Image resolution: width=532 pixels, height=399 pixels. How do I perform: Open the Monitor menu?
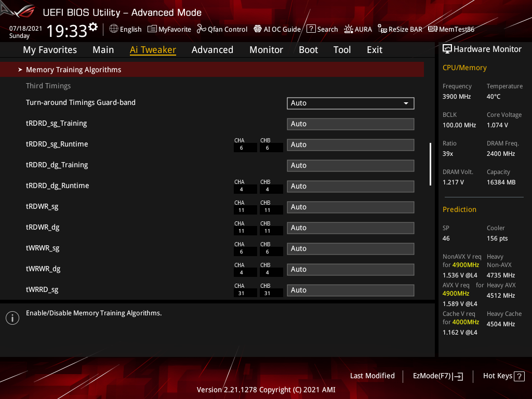click(x=266, y=49)
